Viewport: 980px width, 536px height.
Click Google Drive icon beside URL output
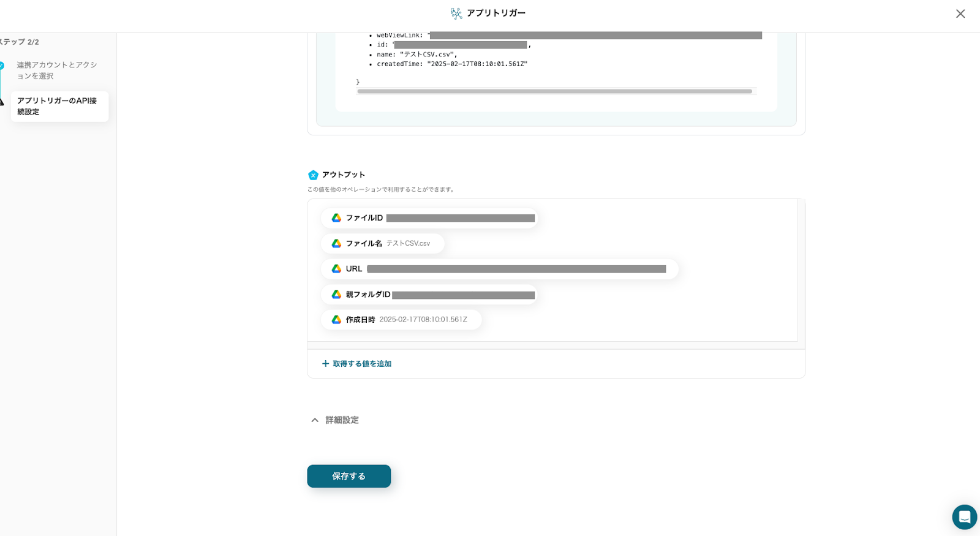[336, 269]
